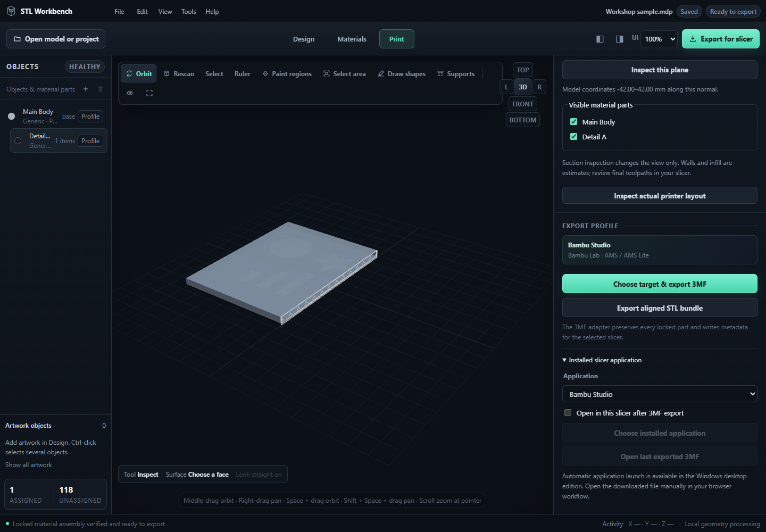Click Show all artwork link
The height and width of the screenshot is (532, 766).
tap(29, 465)
